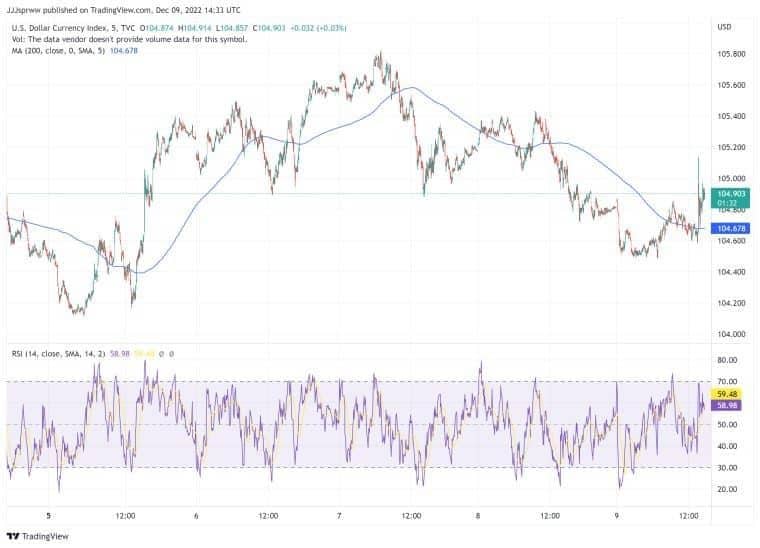
Task: Click date marker 9 on time axis
Action: point(617,516)
